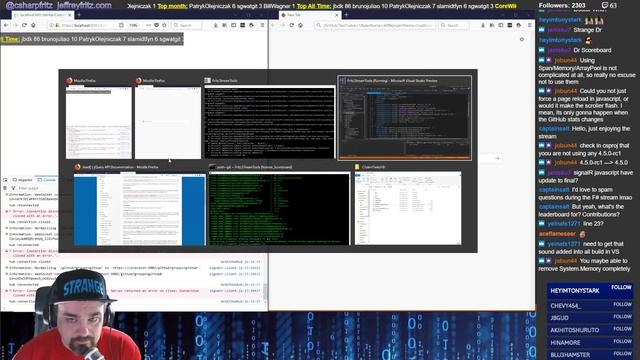This screenshot has width=640, height=360.
Task: Click the console output scrollbar
Action: [x=265, y=291]
